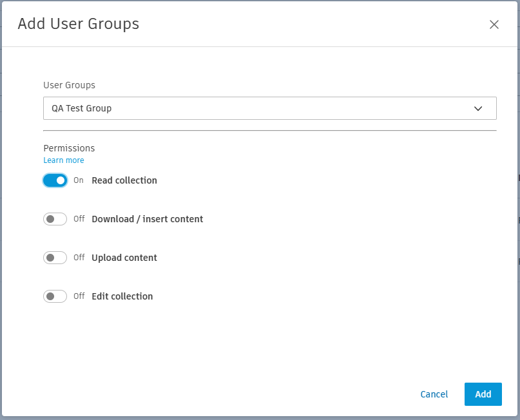Viewport: 520px width, 420px height.
Task: Click the blue Add button
Action: (x=483, y=394)
